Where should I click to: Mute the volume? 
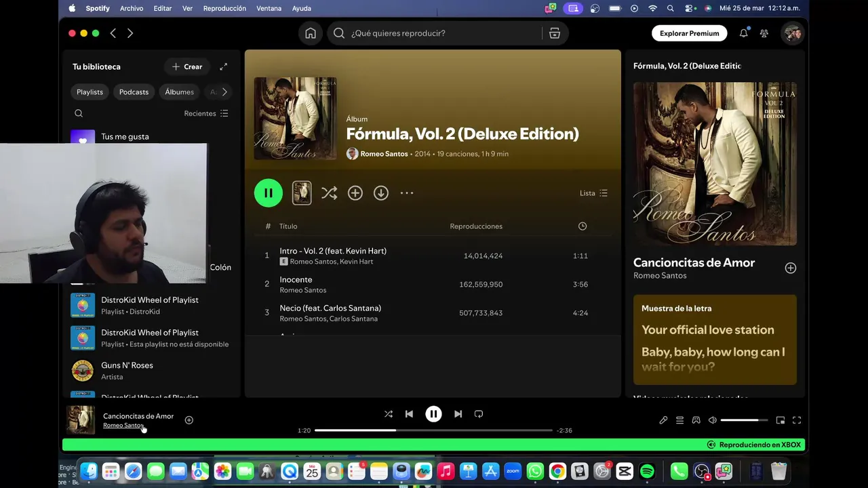tap(712, 420)
